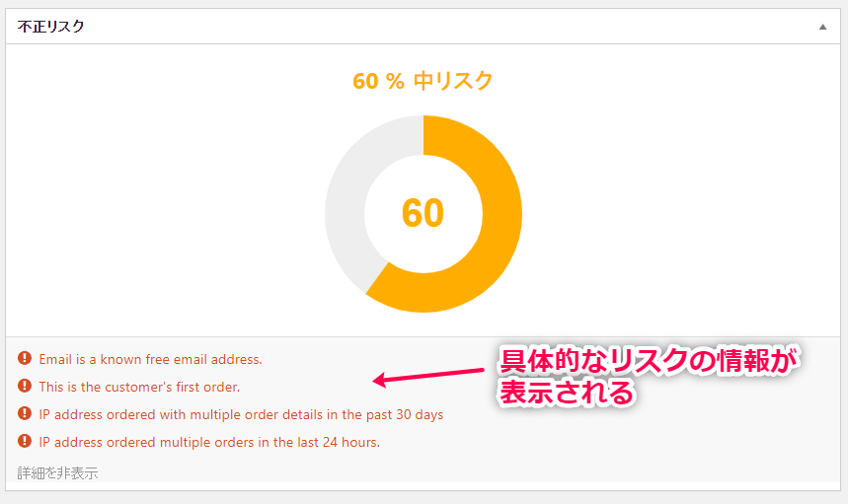Viewport: 848px width, 504px height.
Task: Click the 60 % 中リスク heading
Action: pyautogui.click(x=423, y=81)
